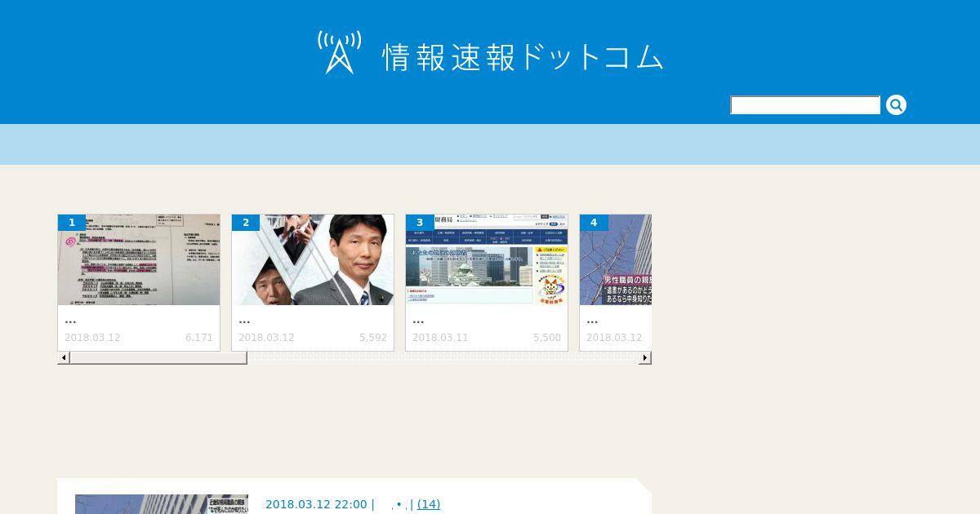
Task: Open the bottom article thumbnail image
Action: point(162,504)
